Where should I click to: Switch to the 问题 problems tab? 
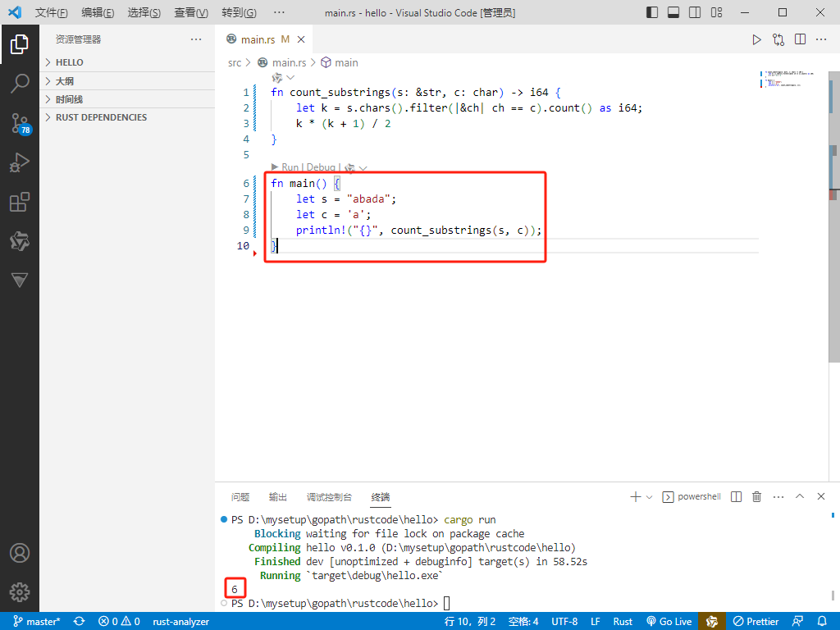240,497
